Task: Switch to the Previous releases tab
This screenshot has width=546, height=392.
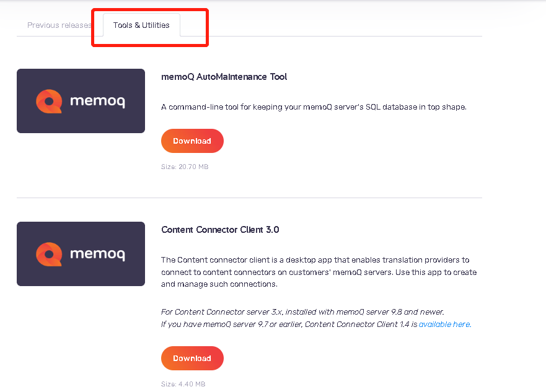Action: [x=59, y=25]
